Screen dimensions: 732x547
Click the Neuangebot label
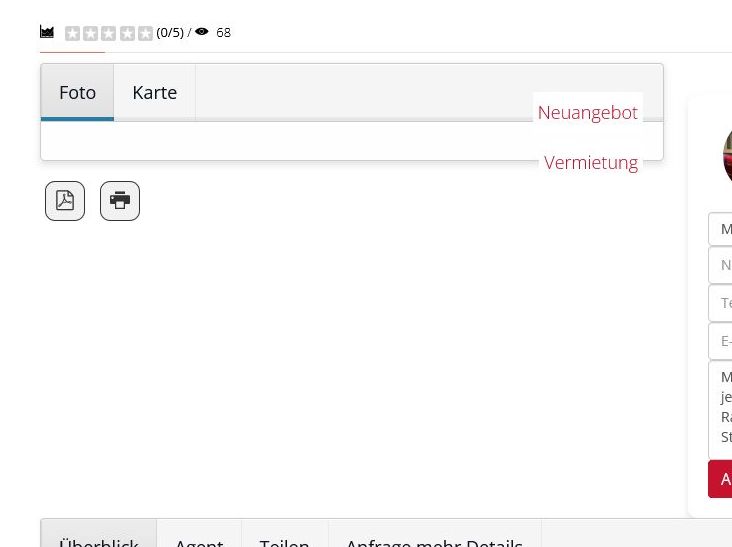tap(587, 112)
